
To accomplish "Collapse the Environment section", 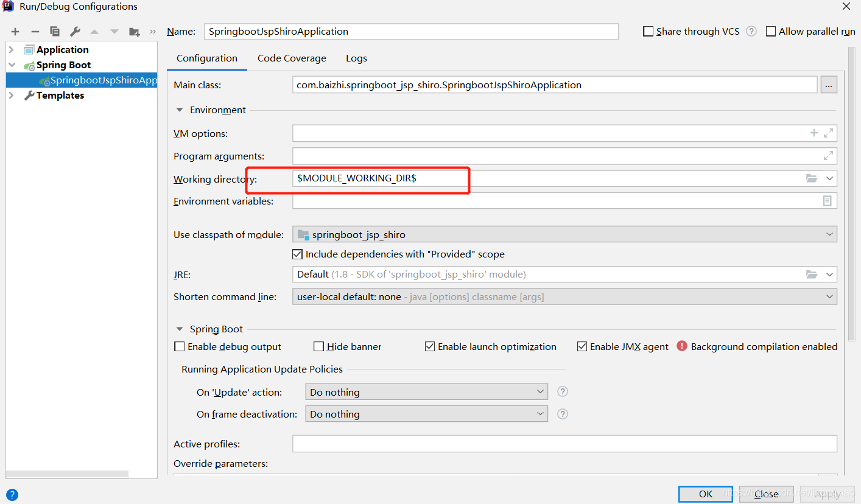I will coord(179,110).
